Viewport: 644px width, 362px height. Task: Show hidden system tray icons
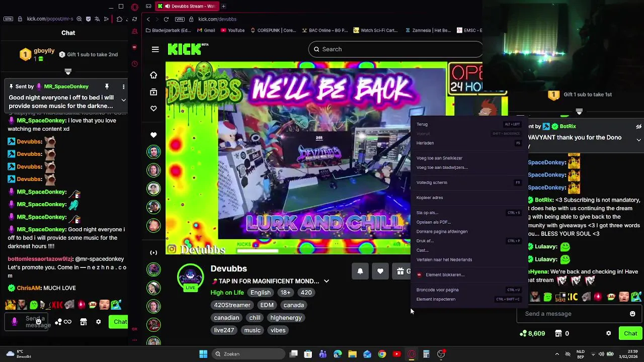click(556, 354)
